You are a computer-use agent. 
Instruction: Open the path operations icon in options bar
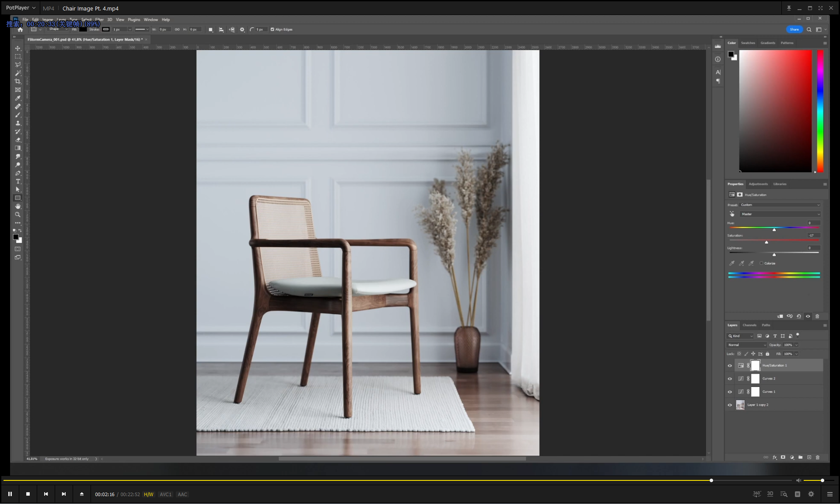tap(211, 30)
